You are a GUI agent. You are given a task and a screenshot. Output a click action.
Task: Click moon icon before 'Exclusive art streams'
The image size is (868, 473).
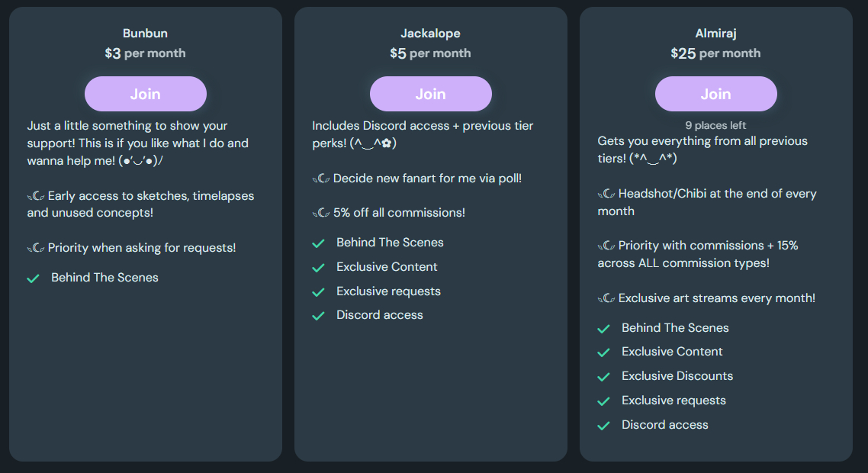[606, 298]
